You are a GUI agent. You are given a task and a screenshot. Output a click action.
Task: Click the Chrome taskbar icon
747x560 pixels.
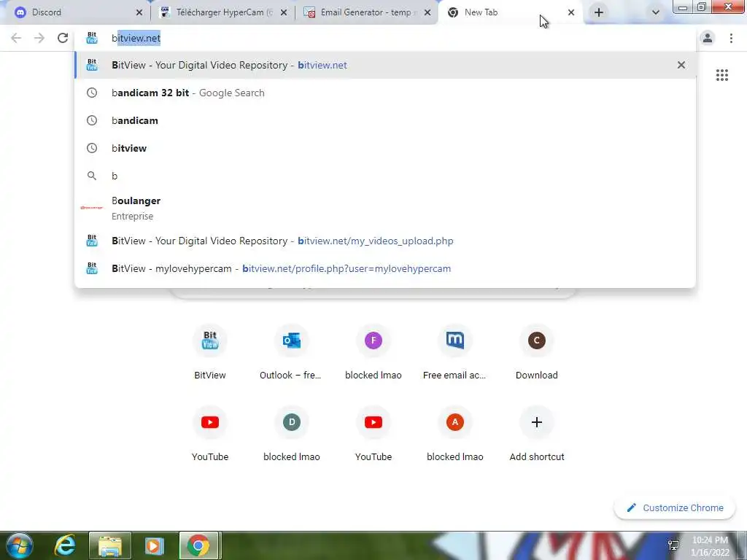(198, 545)
